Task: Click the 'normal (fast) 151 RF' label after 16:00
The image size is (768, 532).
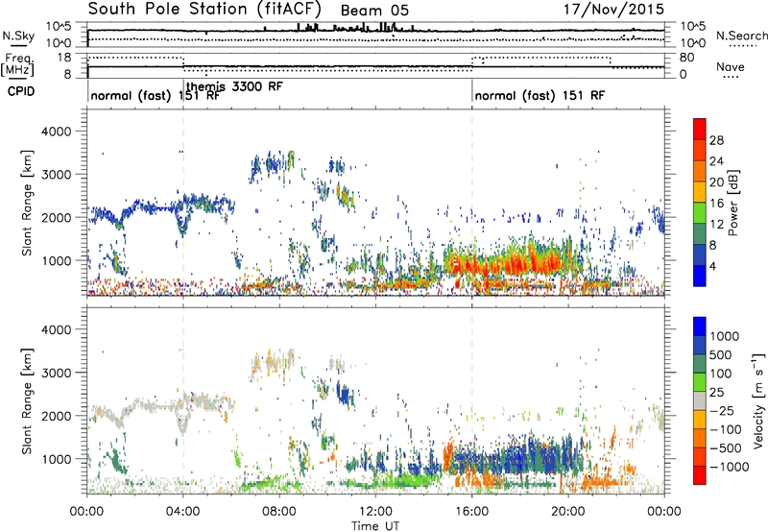Action: coord(540,95)
